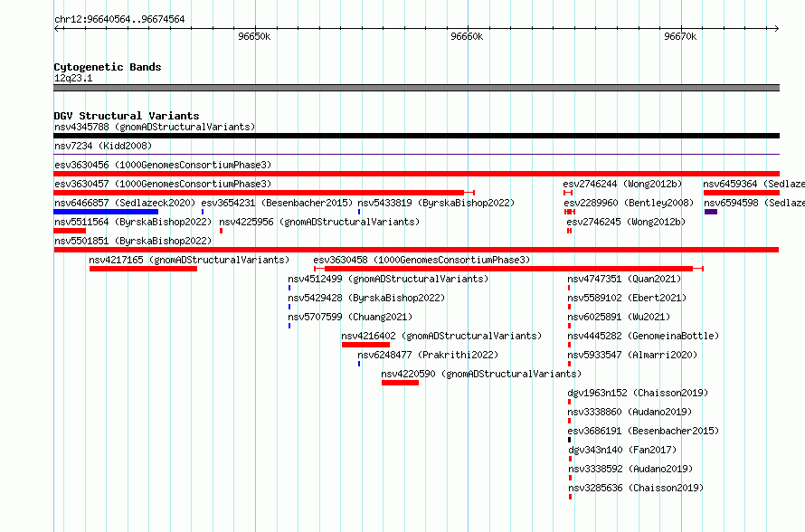Click the 96660k ruler marker

point(467,36)
